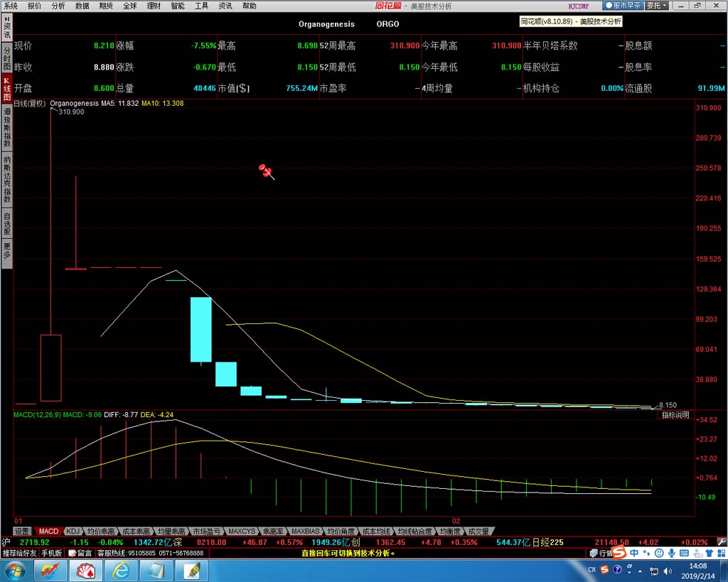Switch to the 均衡度 indicator tab
The image size is (728, 582).
pyautogui.click(x=449, y=531)
